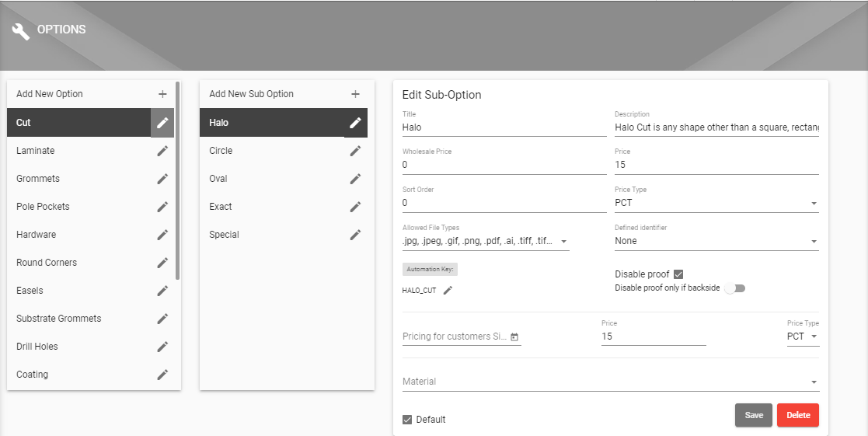Viewport: 868px width, 436px height.
Task: Open the calendar icon in Pricing for customers field
Action: tap(514, 337)
